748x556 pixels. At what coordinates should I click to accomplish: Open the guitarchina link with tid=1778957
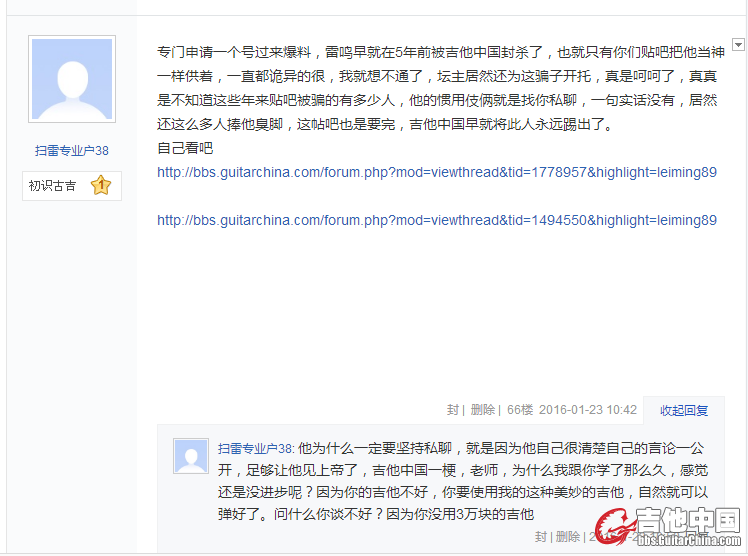click(437, 172)
